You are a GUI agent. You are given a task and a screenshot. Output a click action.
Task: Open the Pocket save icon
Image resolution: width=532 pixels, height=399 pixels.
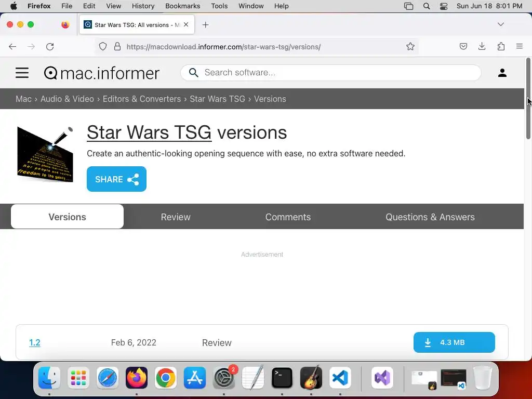coord(463,46)
